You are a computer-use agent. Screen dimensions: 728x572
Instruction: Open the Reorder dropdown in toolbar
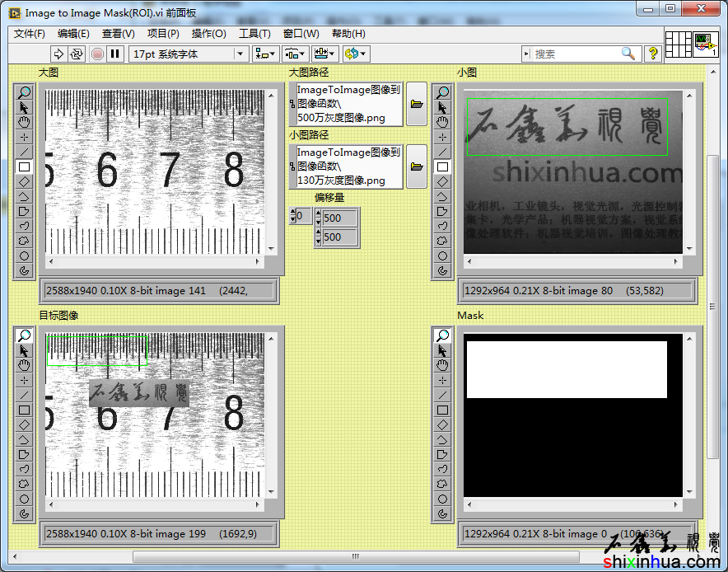(356, 54)
